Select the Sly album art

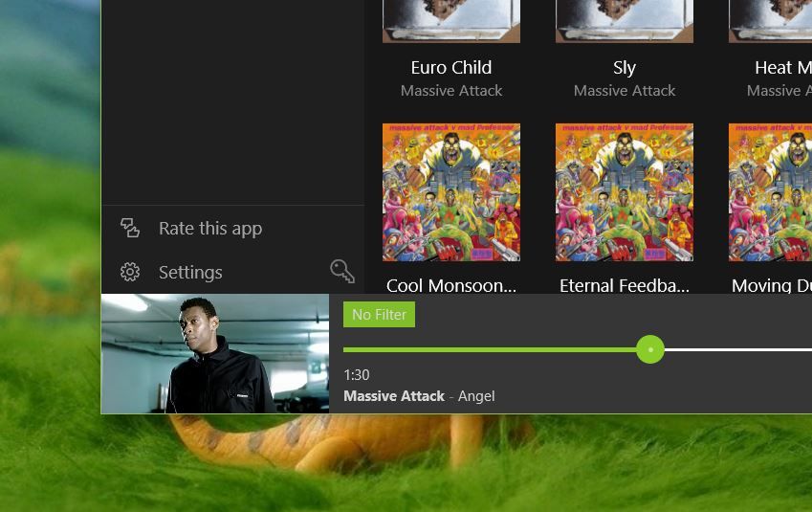point(624,21)
